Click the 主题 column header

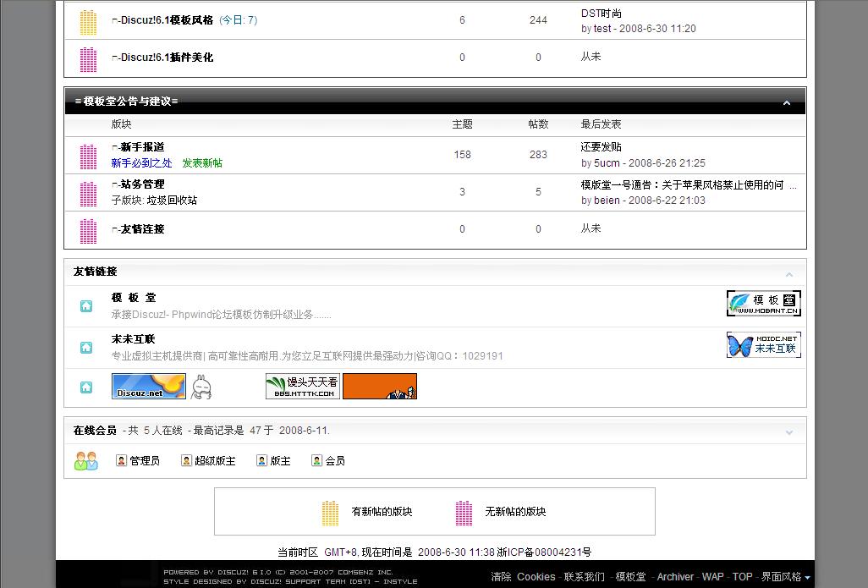click(x=462, y=124)
